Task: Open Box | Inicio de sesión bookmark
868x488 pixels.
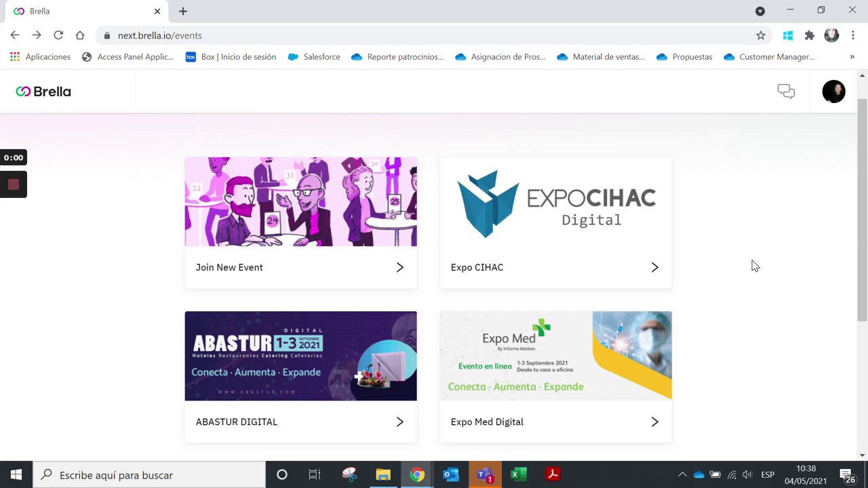Action: click(231, 57)
